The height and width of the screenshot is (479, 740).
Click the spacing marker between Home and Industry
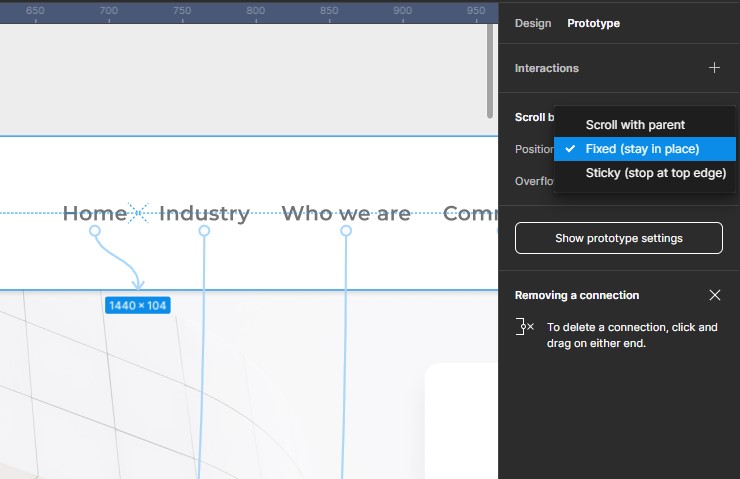pos(141,213)
